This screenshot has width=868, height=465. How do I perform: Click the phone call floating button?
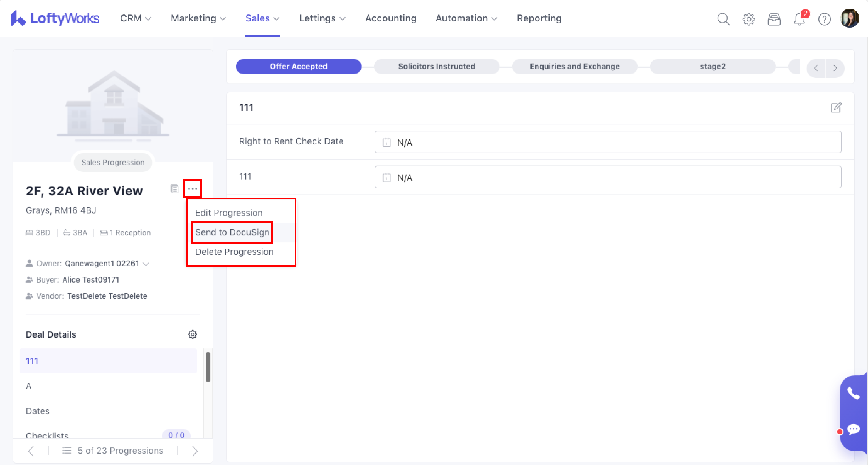tap(853, 393)
